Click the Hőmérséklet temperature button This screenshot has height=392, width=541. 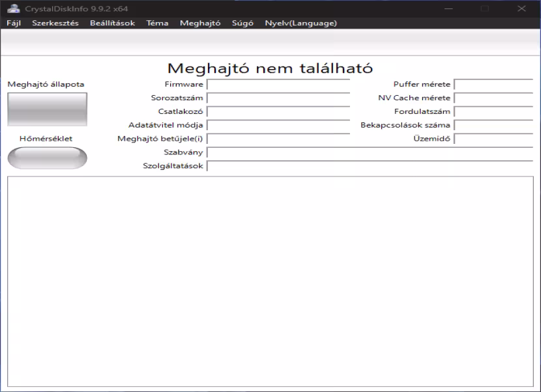point(48,158)
